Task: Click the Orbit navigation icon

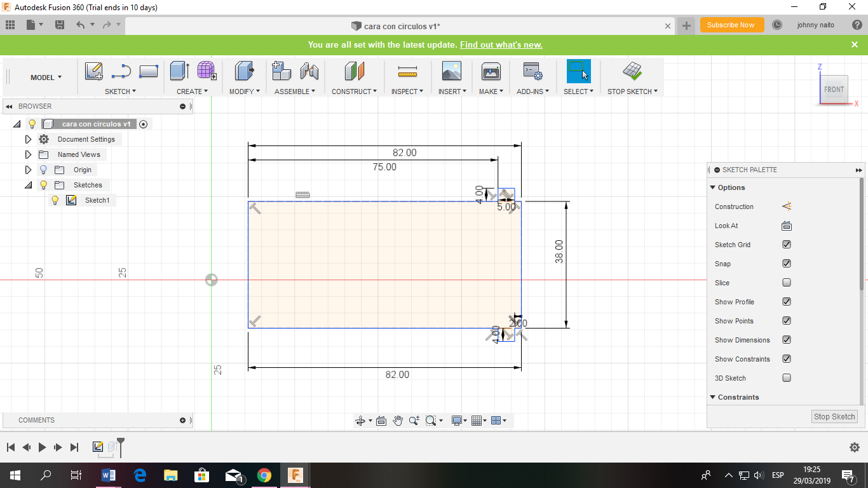Action: 360,421
